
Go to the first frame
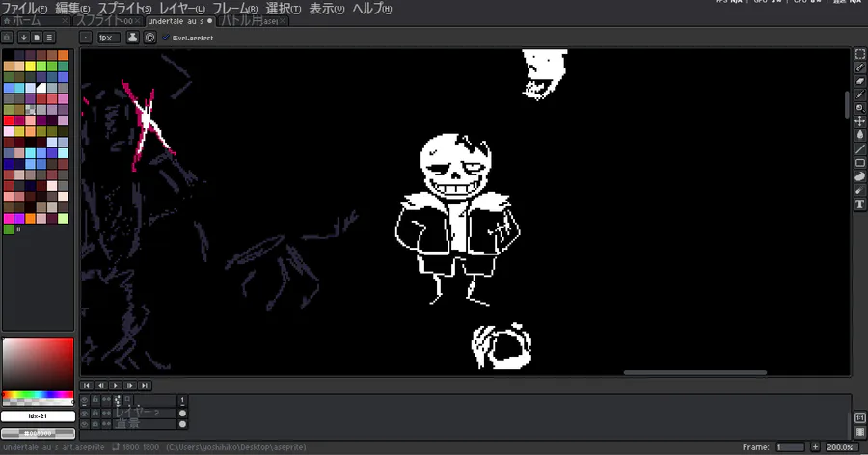coord(87,386)
